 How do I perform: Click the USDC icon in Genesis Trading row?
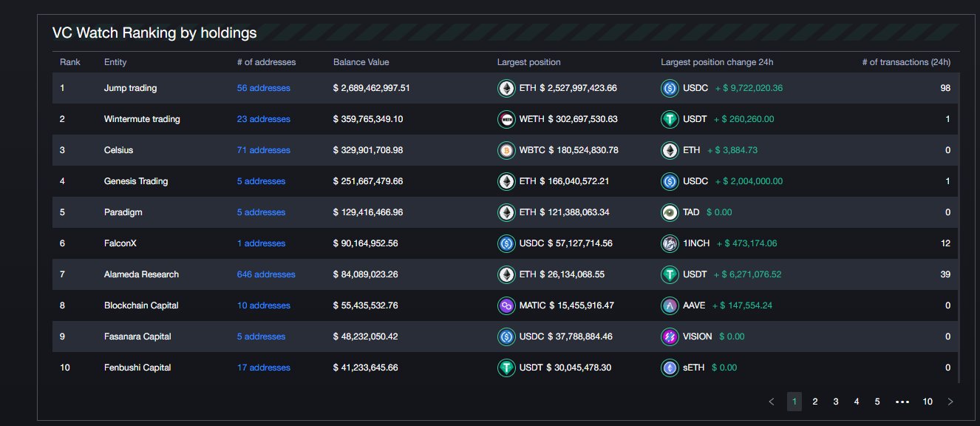pyautogui.click(x=670, y=181)
